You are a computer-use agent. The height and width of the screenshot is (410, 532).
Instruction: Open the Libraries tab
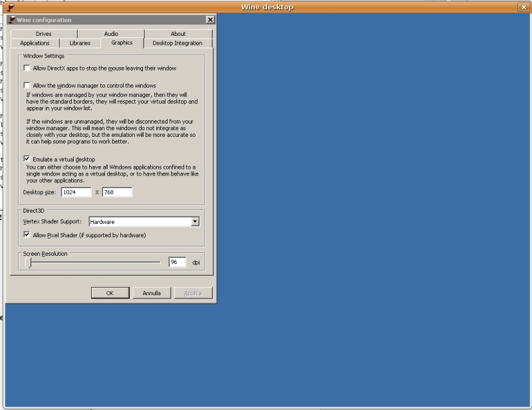point(80,43)
